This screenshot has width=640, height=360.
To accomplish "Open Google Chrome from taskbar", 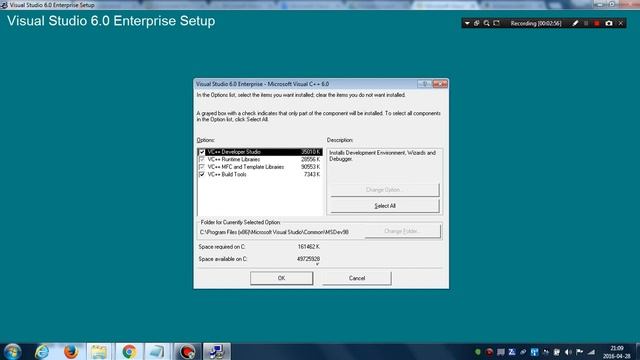I will point(129,351).
